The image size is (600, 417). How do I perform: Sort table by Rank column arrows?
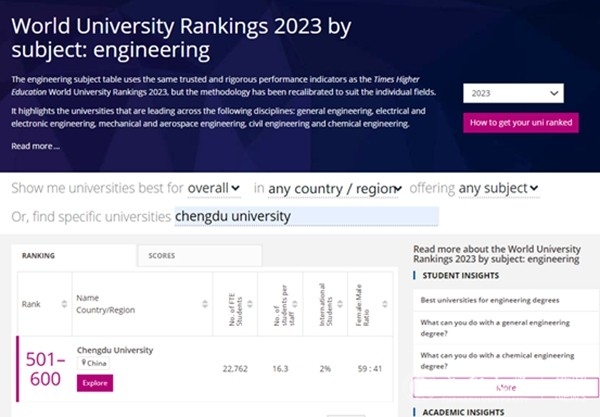(x=64, y=304)
